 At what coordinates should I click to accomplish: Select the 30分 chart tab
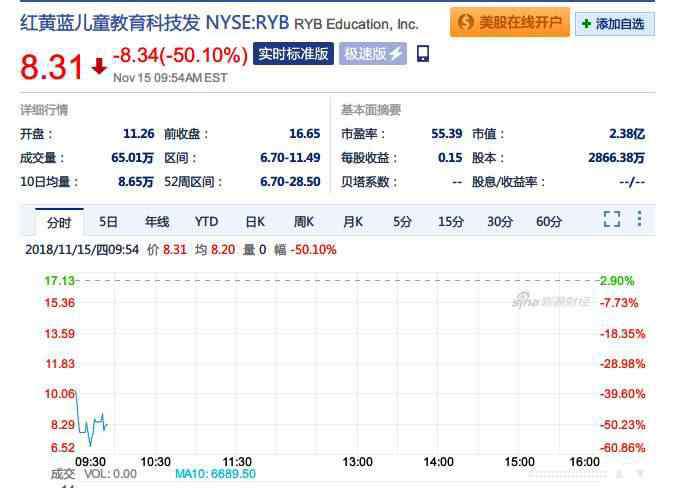pyautogui.click(x=500, y=222)
